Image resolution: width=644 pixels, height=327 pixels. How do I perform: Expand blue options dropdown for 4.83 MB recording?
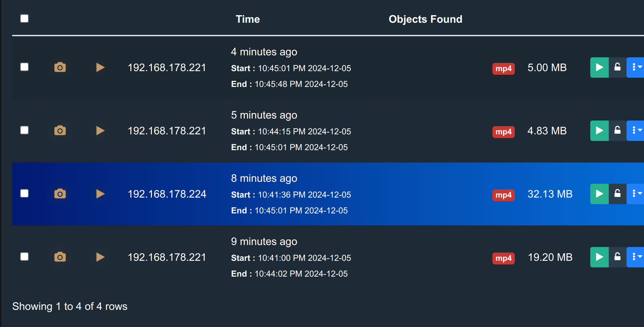(x=636, y=131)
